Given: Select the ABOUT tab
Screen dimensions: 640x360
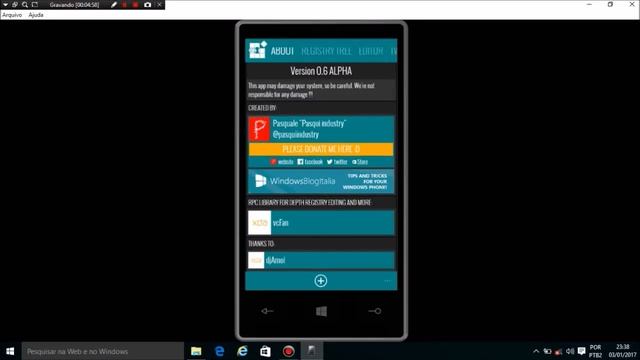Looking at the screenshot, I should click(x=282, y=51).
